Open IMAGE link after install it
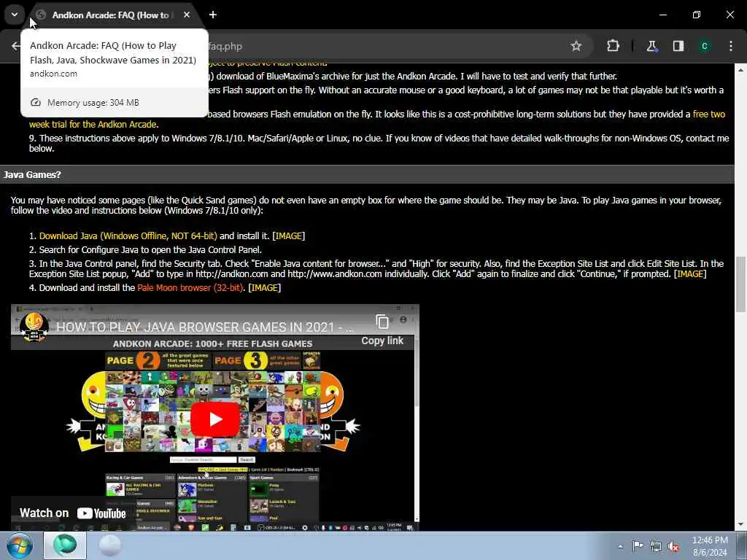This screenshot has width=747, height=560. 289,236
